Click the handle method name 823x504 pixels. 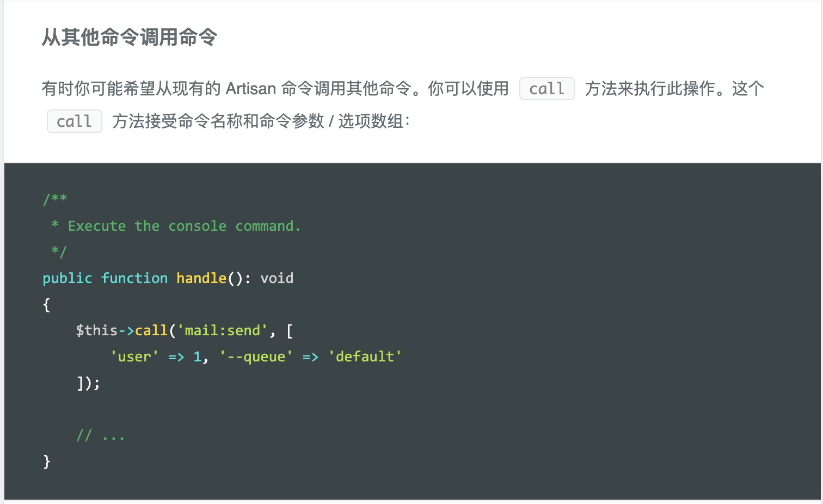point(201,278)
